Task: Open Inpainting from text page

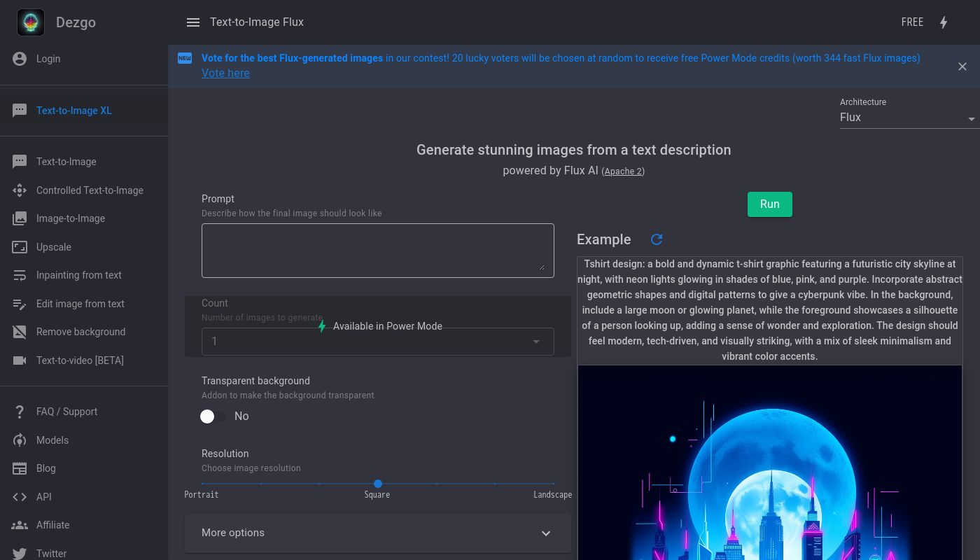Action: tap(84, 275)
